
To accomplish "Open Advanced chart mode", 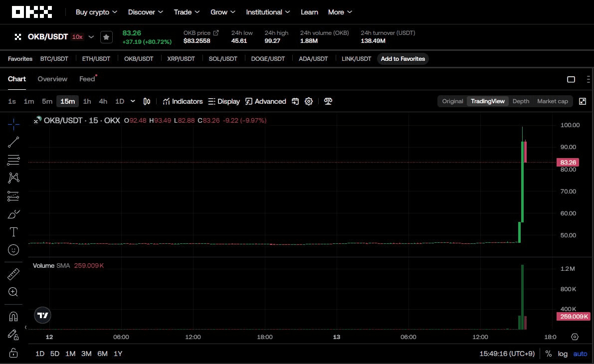I will pos(265,101).
